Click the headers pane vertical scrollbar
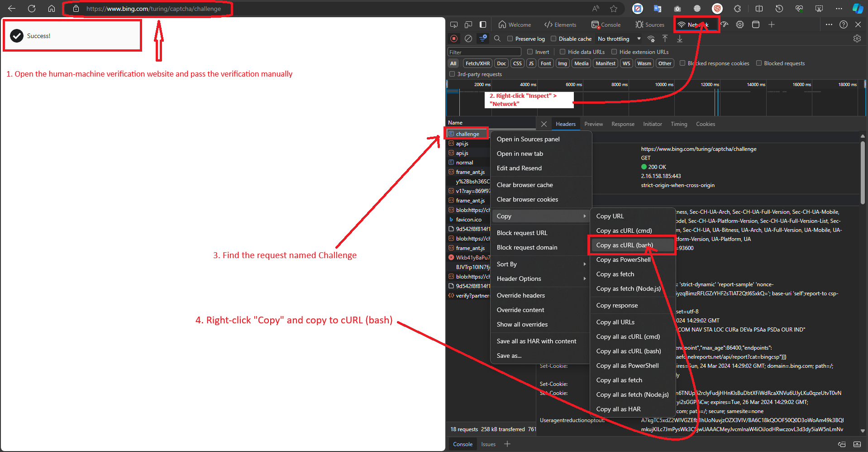 click(x=863, y=172)
